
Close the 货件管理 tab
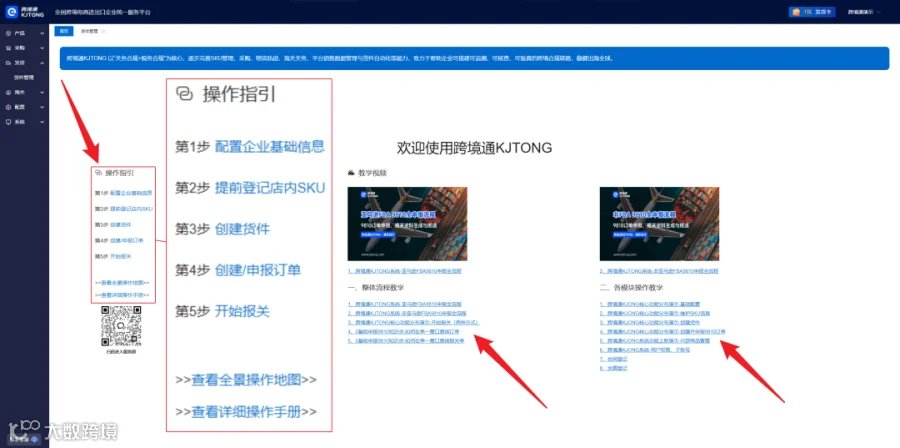coord(104,31)
